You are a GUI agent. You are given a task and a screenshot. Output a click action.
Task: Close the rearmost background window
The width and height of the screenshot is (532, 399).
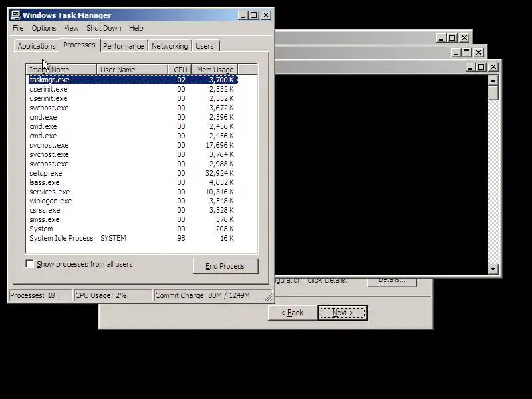click(464, 38)
